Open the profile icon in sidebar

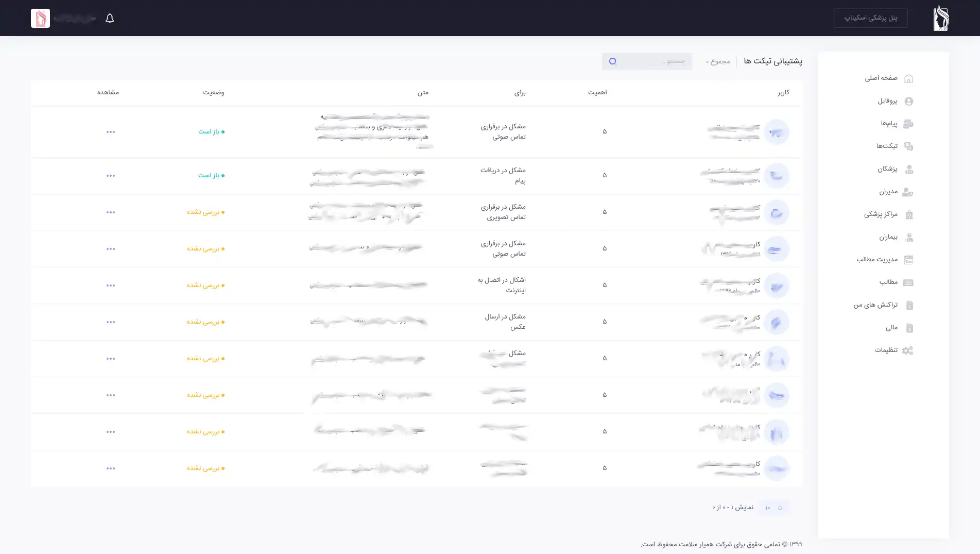[908, 102]
